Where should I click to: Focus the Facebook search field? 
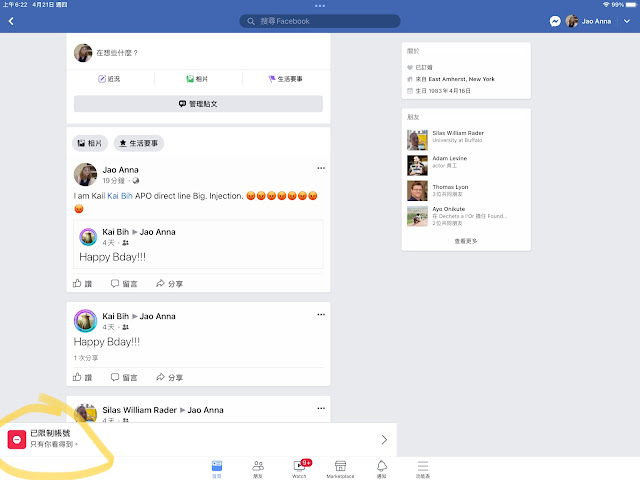[320, 21]
